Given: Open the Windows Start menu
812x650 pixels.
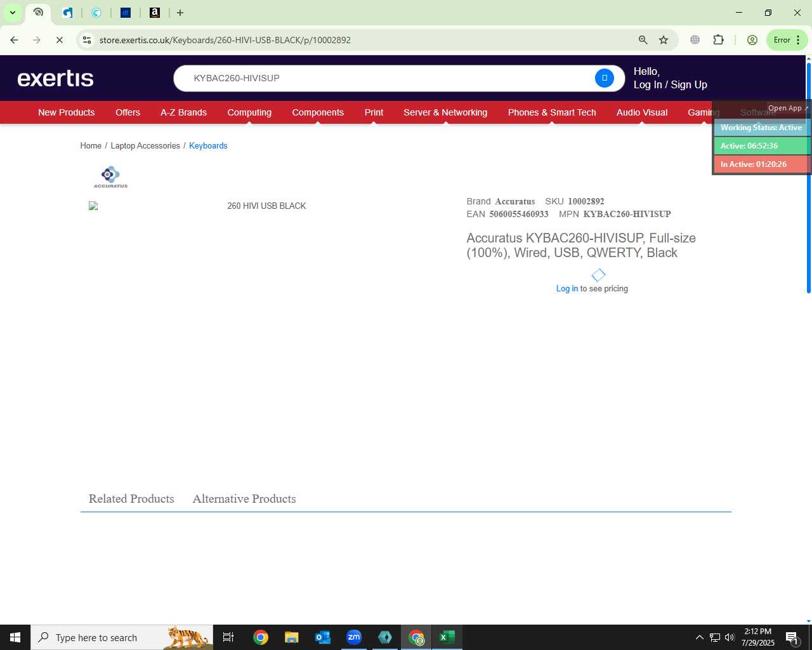Looking at the screenshot, I should point(15,637).
